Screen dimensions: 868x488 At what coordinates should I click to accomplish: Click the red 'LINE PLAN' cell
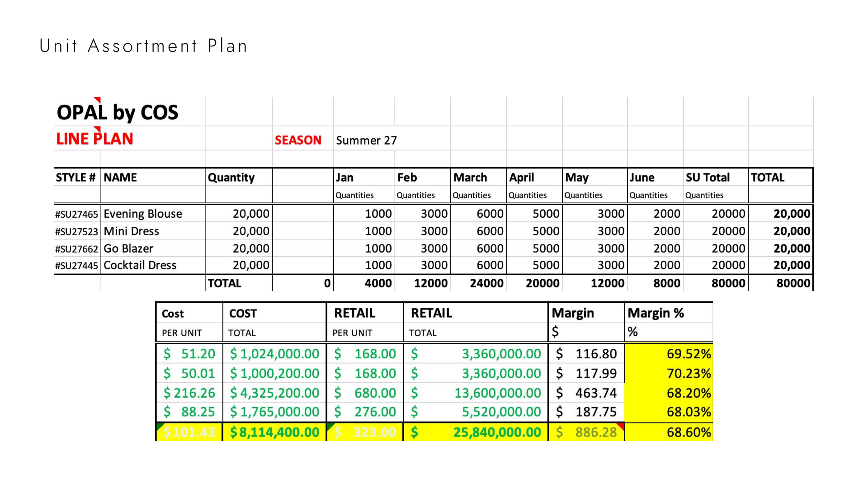click(x=94, y=139)
